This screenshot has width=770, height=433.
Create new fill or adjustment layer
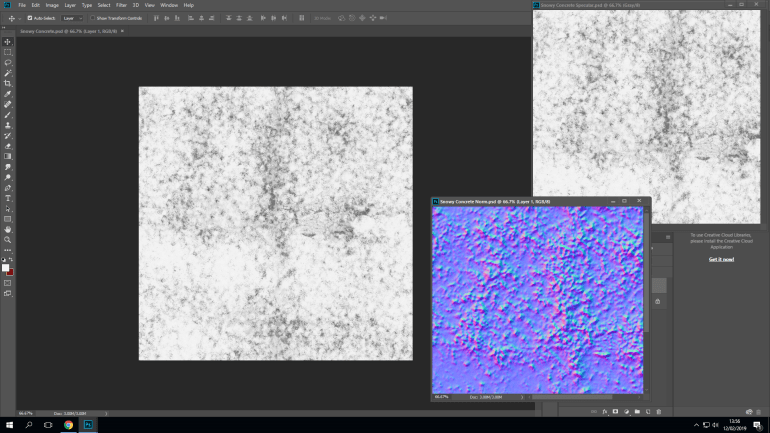tap(626, 412)
